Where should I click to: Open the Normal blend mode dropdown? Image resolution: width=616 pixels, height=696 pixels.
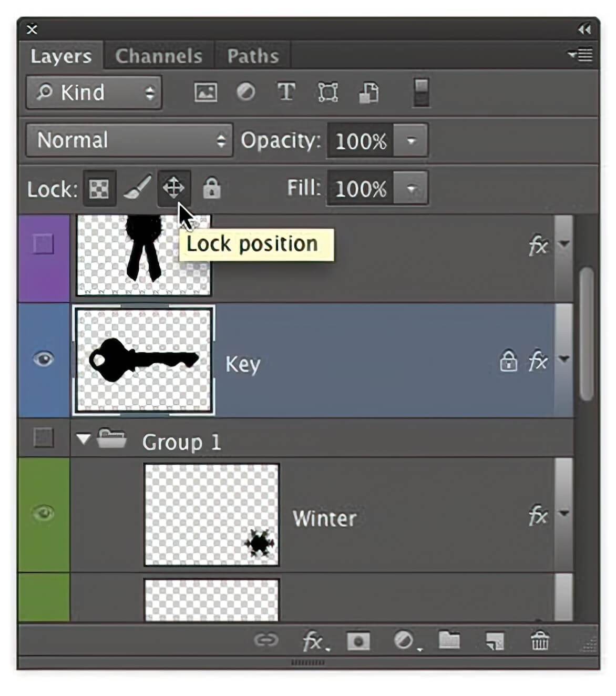(x=129, y=140)
